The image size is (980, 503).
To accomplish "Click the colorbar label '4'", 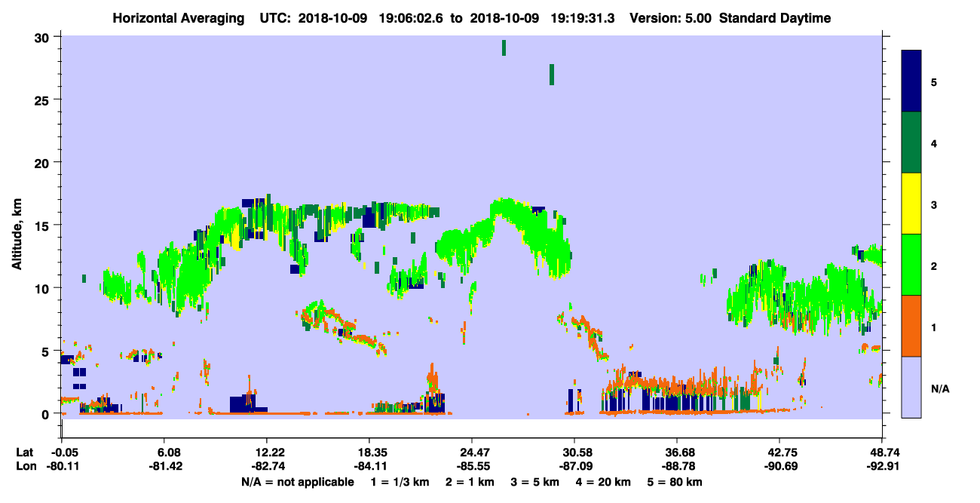I will point(934,143).
